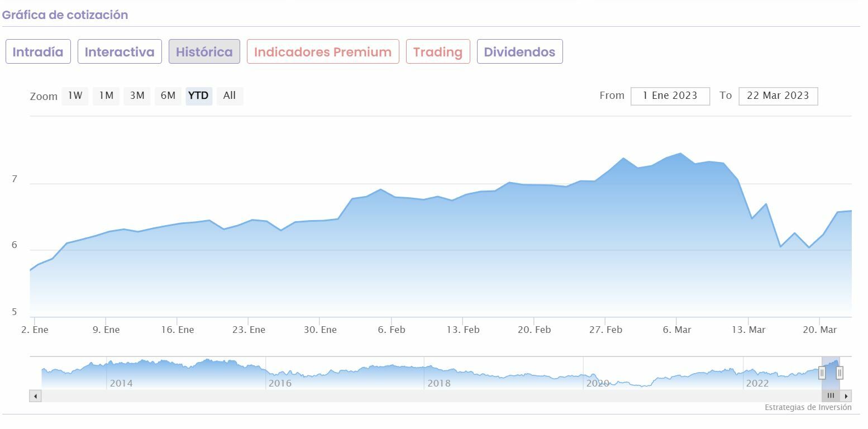868x429 pixels.
Task: Select the 3M zoom range
Action: click(x=137, y=96)
